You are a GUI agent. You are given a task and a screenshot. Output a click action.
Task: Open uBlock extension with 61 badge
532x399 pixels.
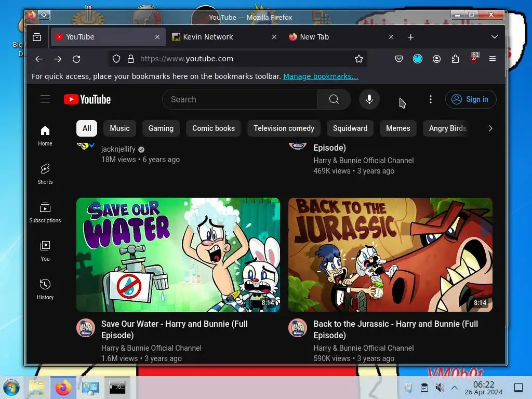(474, 58)
